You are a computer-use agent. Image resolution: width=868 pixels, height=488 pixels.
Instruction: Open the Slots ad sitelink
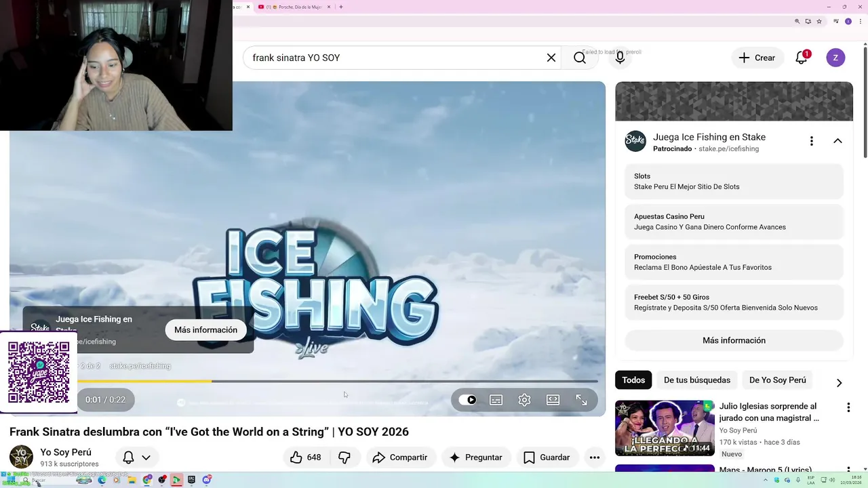[x=734, y=181]
